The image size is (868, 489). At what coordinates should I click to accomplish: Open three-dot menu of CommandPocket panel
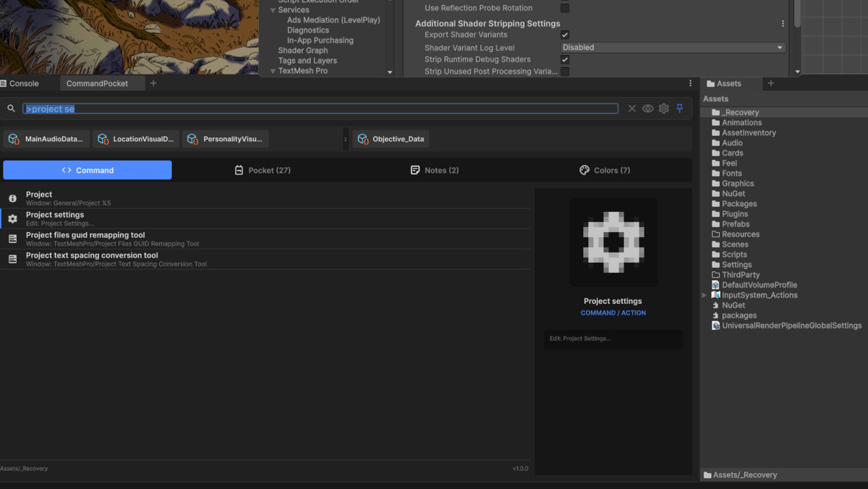pyautogui.click(x=690, y=83)
